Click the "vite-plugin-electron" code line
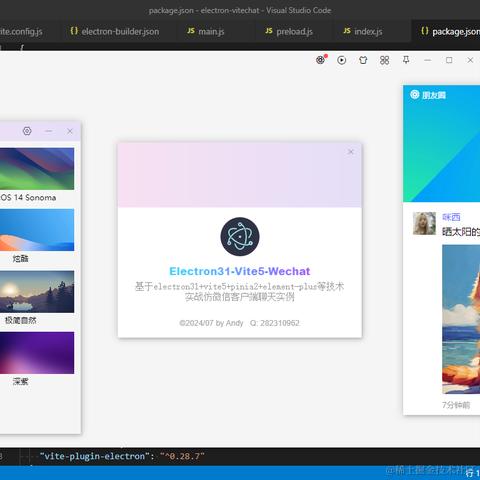Viewport: 480px width, 480px height. click(122, 456)
